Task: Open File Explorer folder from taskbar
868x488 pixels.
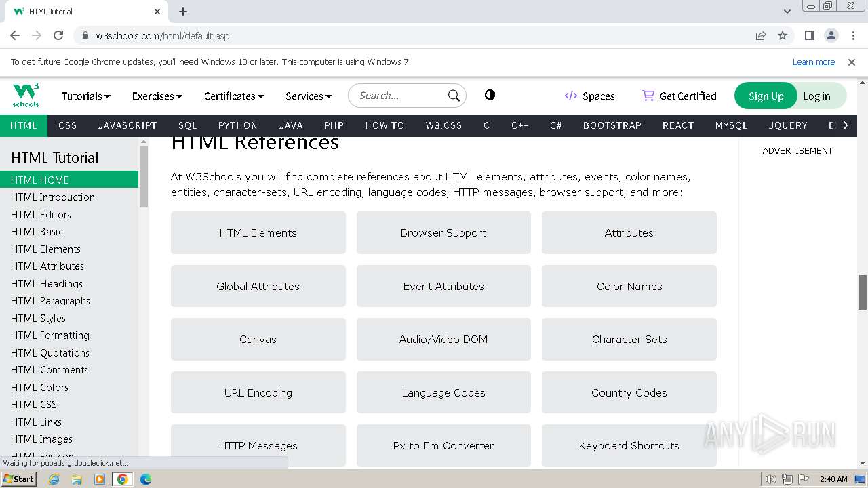Action: [77, 479]
